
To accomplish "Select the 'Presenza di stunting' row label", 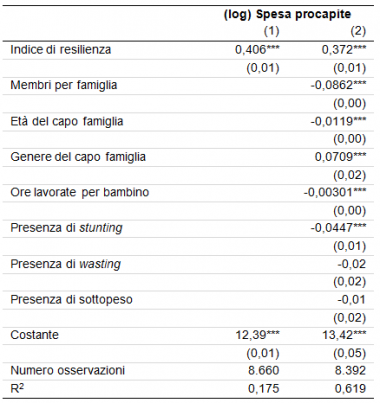I will click(x=66, y=228).
